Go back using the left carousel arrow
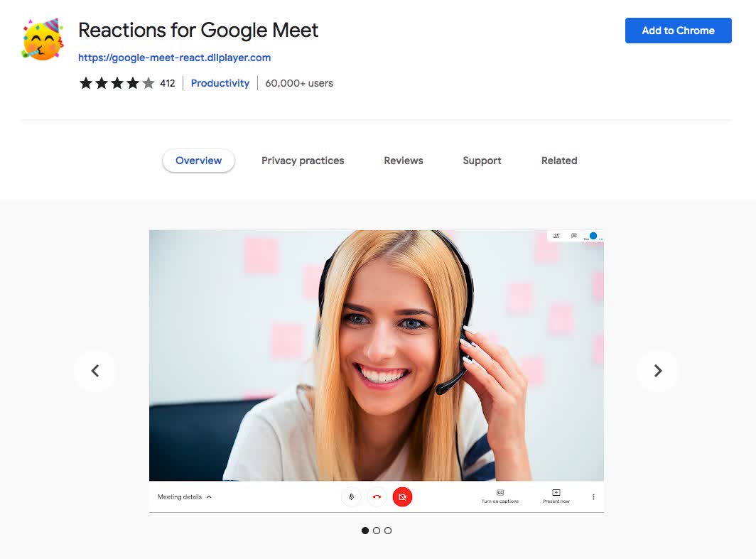Screen dimensions: 756x559 click(x=95, y=370)
